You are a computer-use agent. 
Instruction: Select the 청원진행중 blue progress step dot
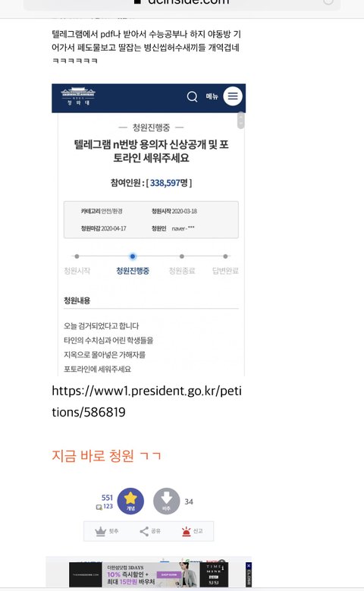click(133, 256)
